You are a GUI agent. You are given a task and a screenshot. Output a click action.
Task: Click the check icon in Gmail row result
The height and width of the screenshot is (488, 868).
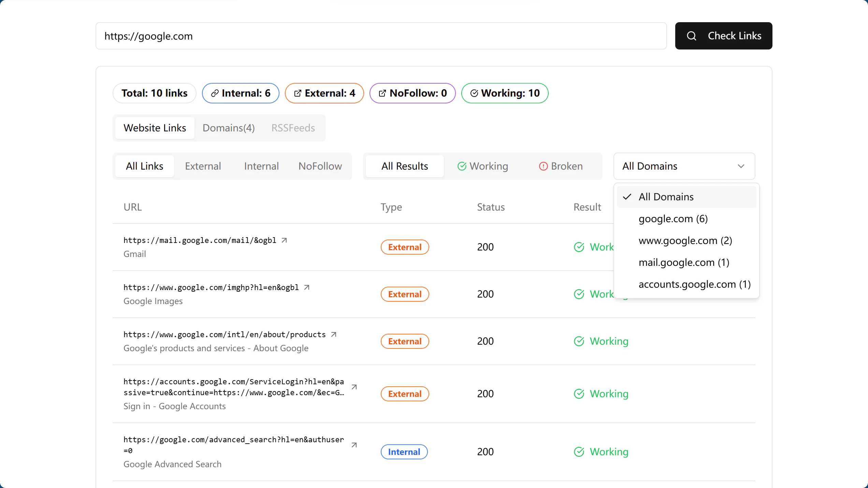(x=579, y=247)
